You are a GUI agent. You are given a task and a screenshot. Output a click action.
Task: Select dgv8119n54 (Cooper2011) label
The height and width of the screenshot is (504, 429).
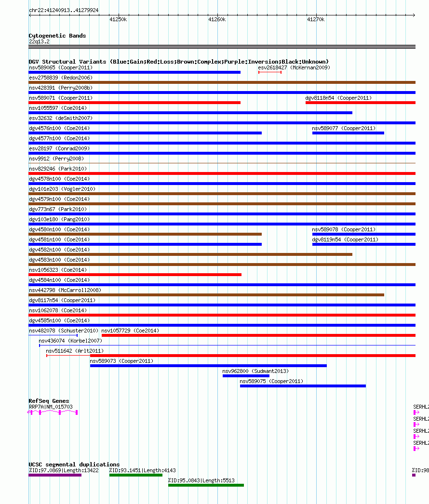tap(345, 240)
